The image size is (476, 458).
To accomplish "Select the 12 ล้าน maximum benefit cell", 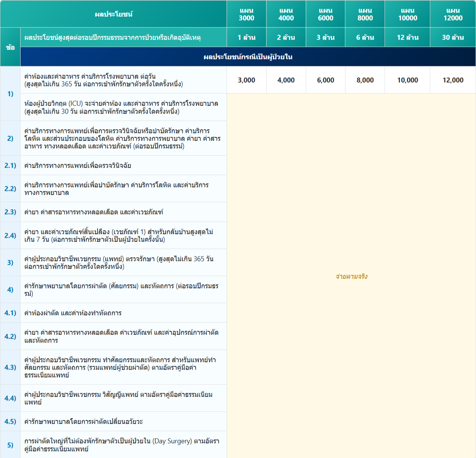I will click(x=407, y=37).
